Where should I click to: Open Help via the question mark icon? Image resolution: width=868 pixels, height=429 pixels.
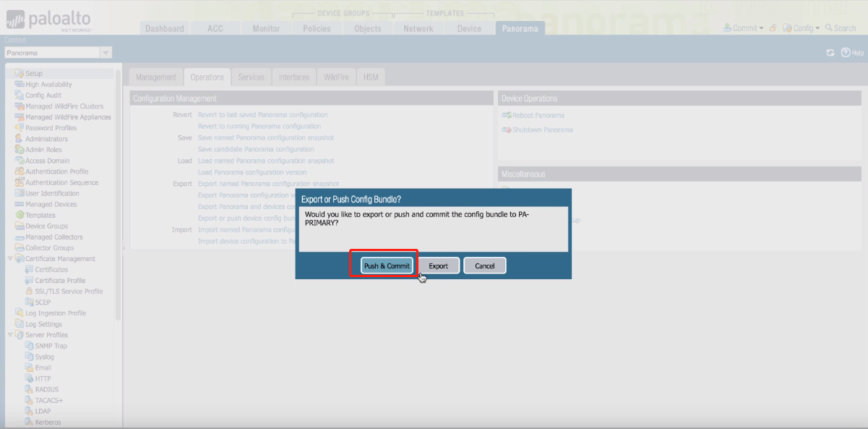845,53
